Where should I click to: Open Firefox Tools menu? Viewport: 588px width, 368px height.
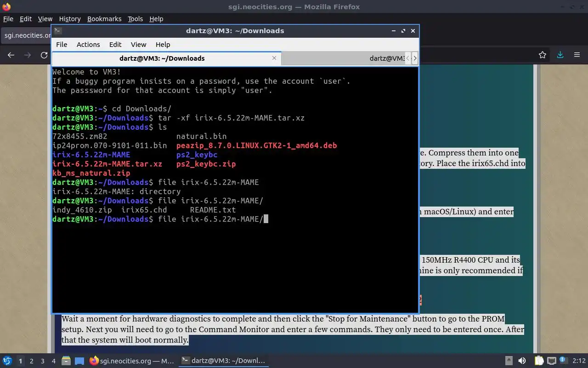[x=135, y=19]
